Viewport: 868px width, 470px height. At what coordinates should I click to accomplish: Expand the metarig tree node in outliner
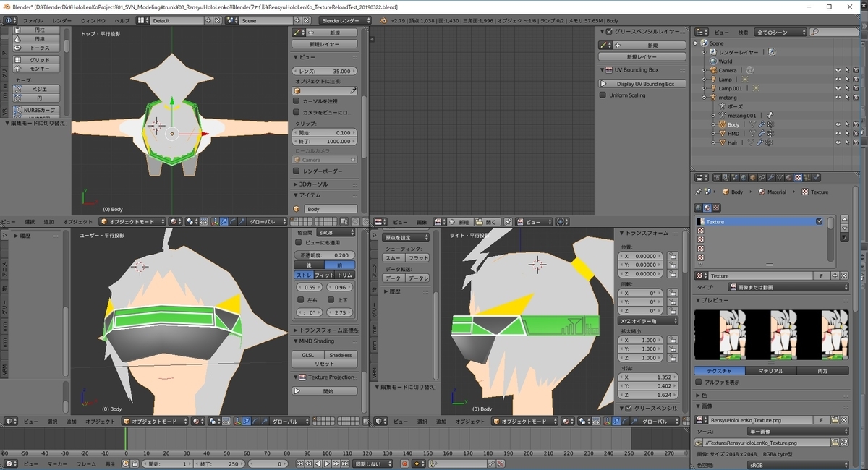tap(704, 97)
